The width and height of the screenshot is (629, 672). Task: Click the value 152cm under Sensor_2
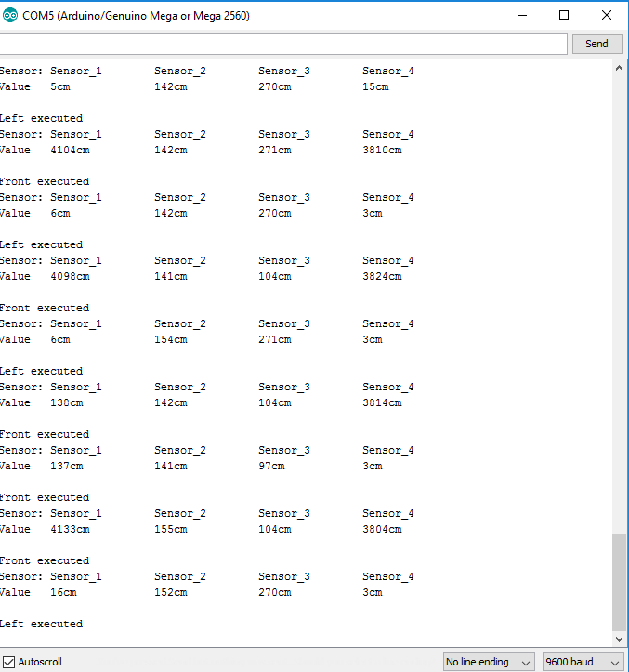tap(171, 592)
